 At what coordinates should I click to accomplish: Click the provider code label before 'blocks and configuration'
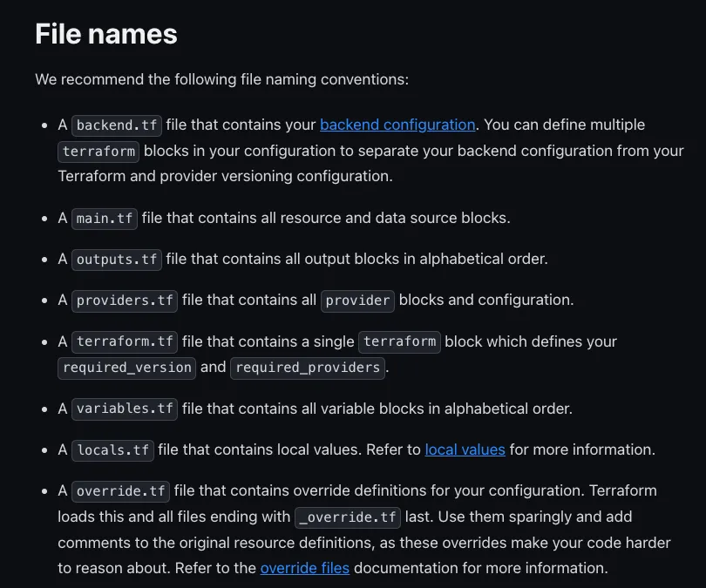click(x=358, y=300)
